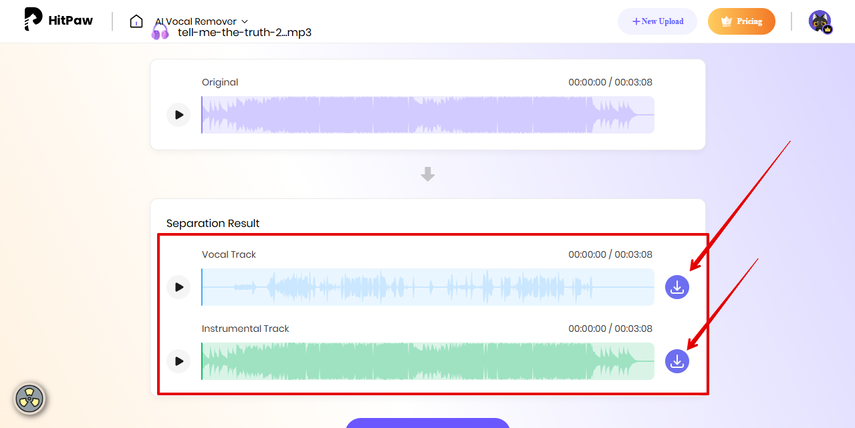Click the floating round icon at bottom-left
The image size is (855, 428).
(x=29, y=399)
